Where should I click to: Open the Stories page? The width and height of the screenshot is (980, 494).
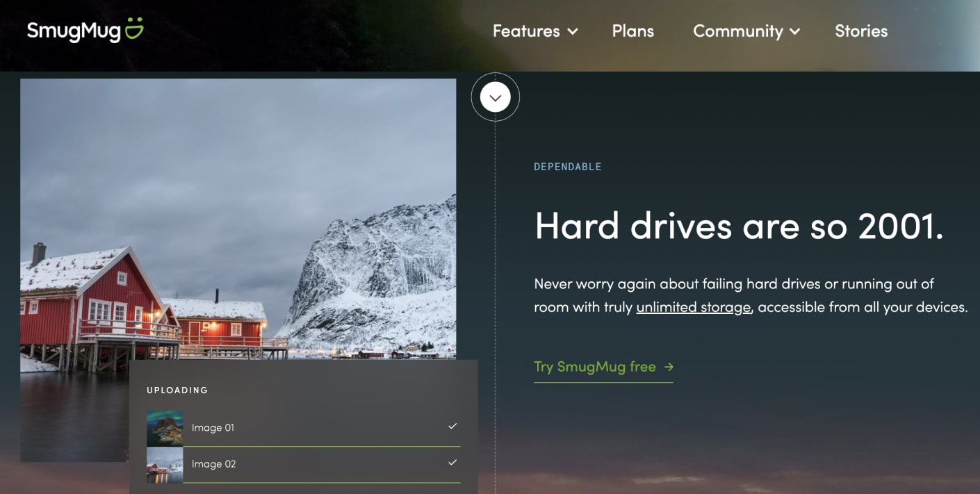coord(861,31)
